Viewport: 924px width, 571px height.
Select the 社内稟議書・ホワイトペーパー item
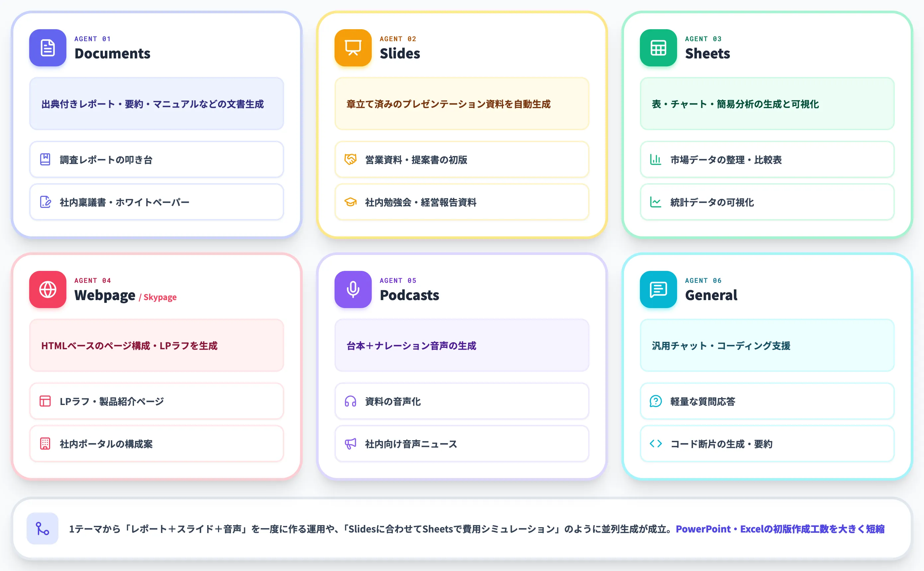point(157,202)
